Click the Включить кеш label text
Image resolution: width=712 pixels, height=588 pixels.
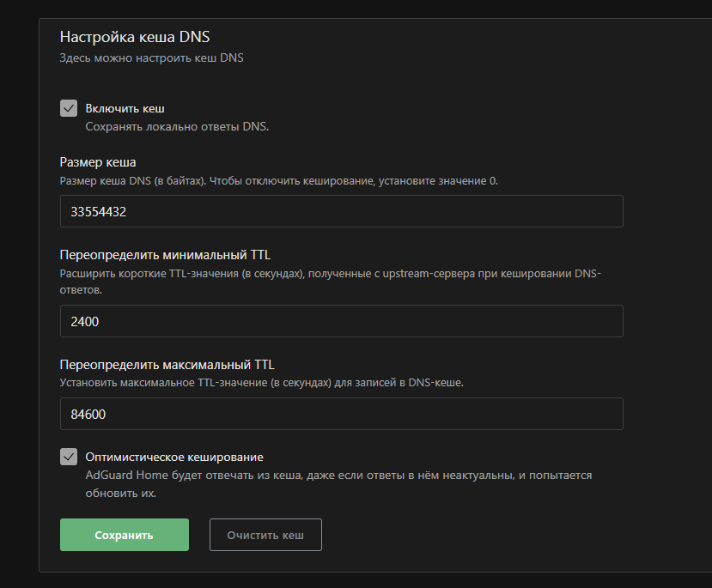(125, 109)
